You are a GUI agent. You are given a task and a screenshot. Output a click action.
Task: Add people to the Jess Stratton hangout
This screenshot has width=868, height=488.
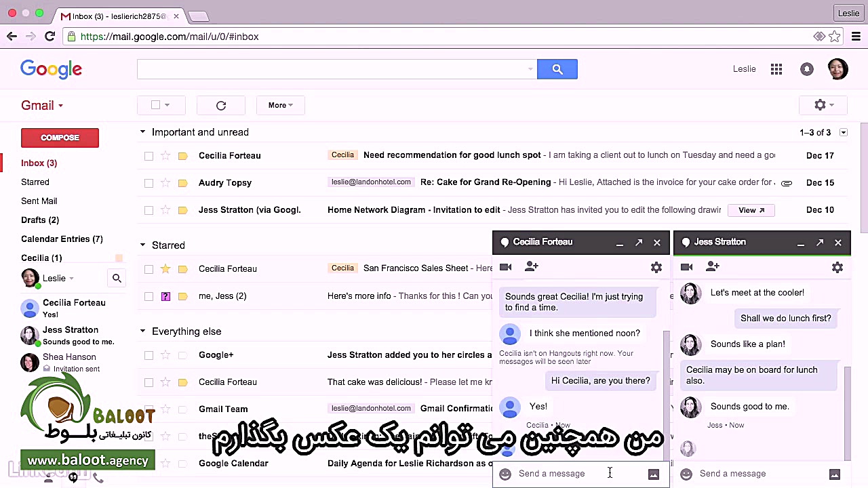pos(712,266)
